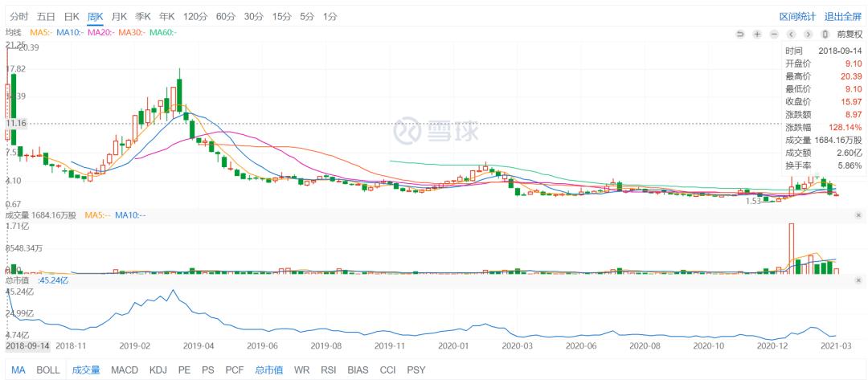Zoom out the chart with the minus icon
868x380 pixels.
coord(774,35)
